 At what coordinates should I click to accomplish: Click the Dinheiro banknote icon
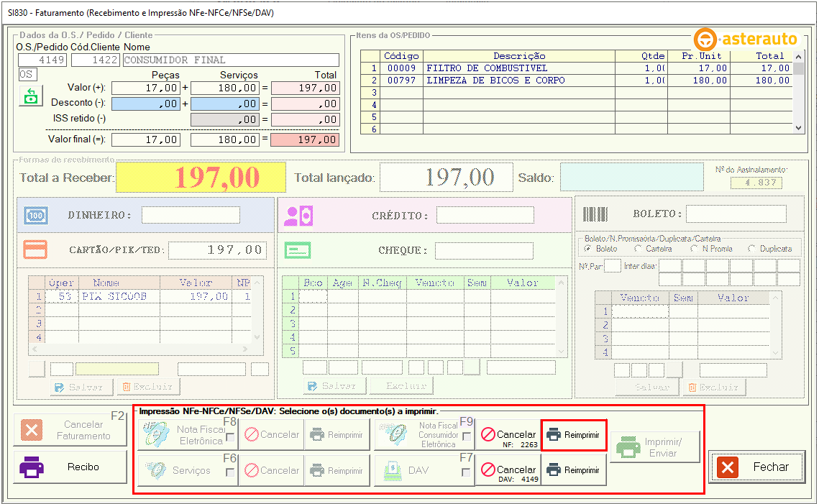click(35, 215)
